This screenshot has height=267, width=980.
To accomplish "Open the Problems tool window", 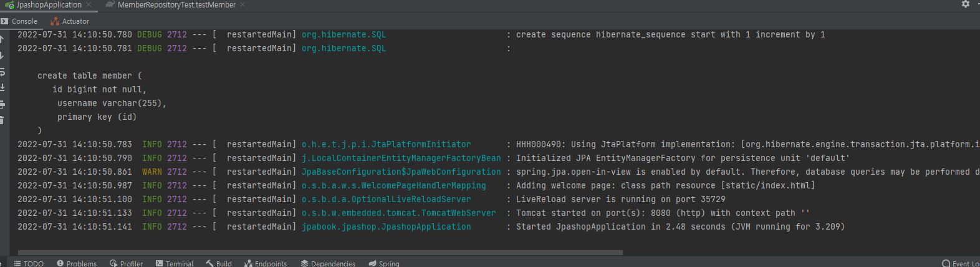I will coord(77,263).
